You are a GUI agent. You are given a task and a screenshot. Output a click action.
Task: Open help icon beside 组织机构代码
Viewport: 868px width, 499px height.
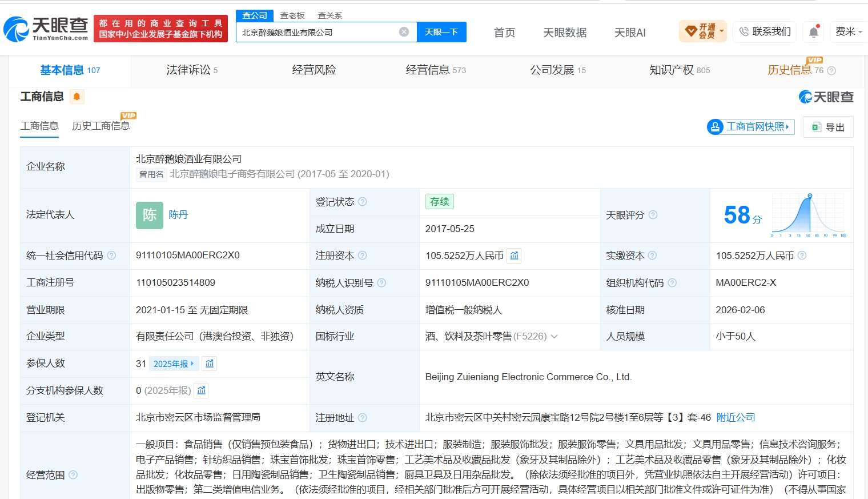pos(672,283)
